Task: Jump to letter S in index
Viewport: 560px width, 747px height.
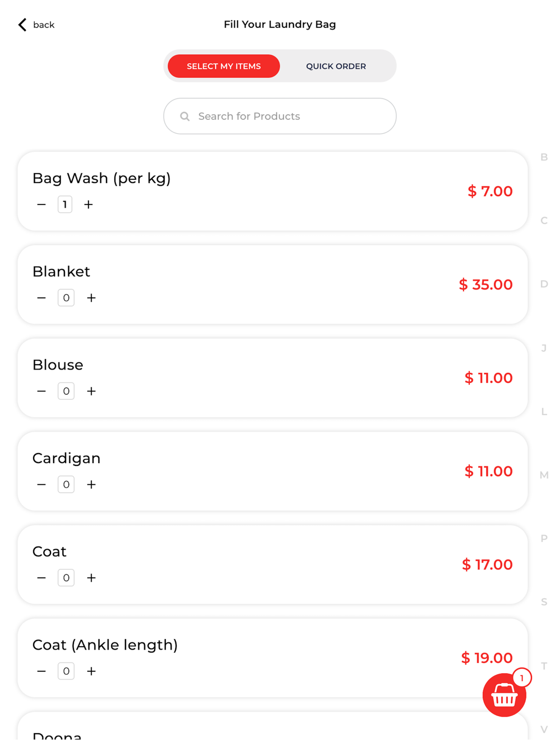Action: coord(544,603)
